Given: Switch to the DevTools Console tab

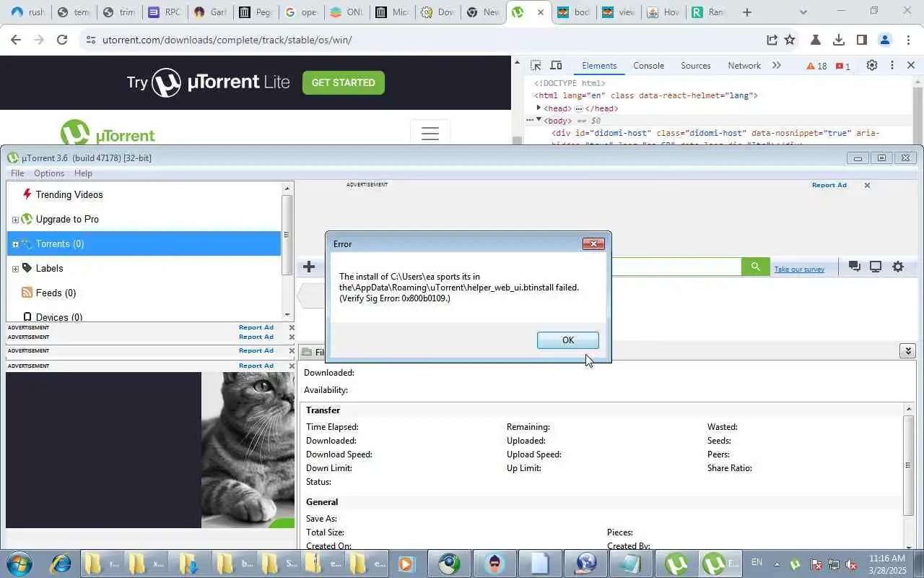Looking at the screenshot, I should tap(648, 66).
